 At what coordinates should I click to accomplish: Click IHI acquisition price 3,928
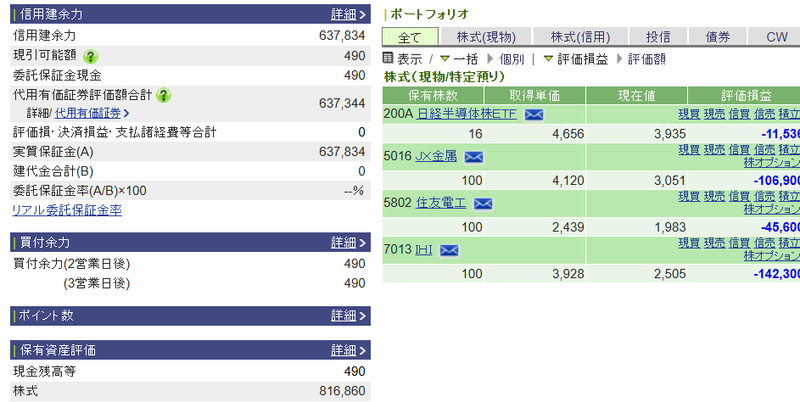coord(568,274)
